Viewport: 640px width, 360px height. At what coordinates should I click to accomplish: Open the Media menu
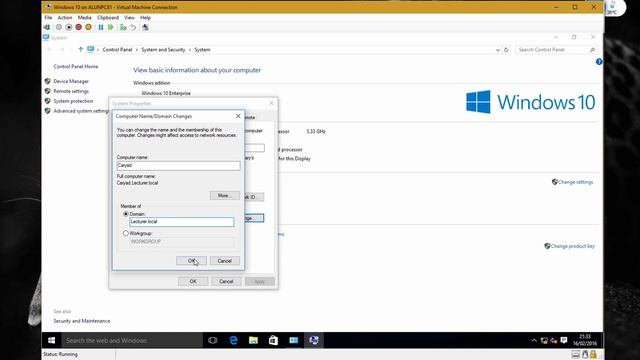pyautogui.click(x=84, y=18)
